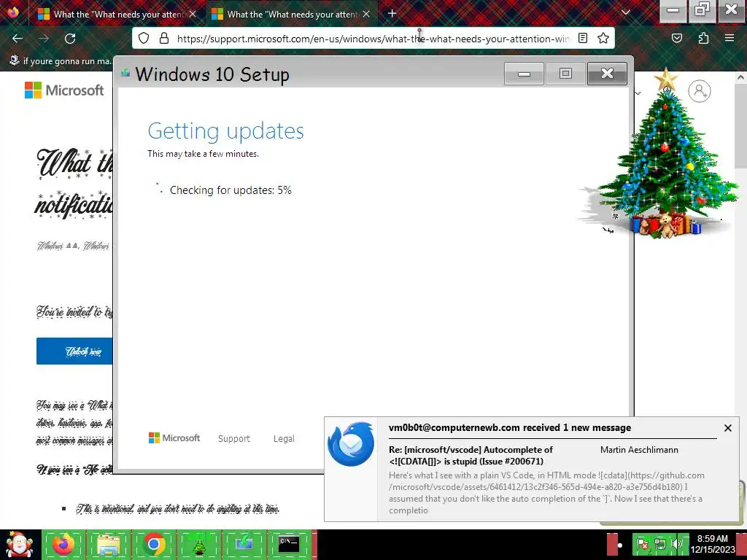Click Firefox's forward arrow button
This screenshot has width=747, height=560.
tap(44, 39)
